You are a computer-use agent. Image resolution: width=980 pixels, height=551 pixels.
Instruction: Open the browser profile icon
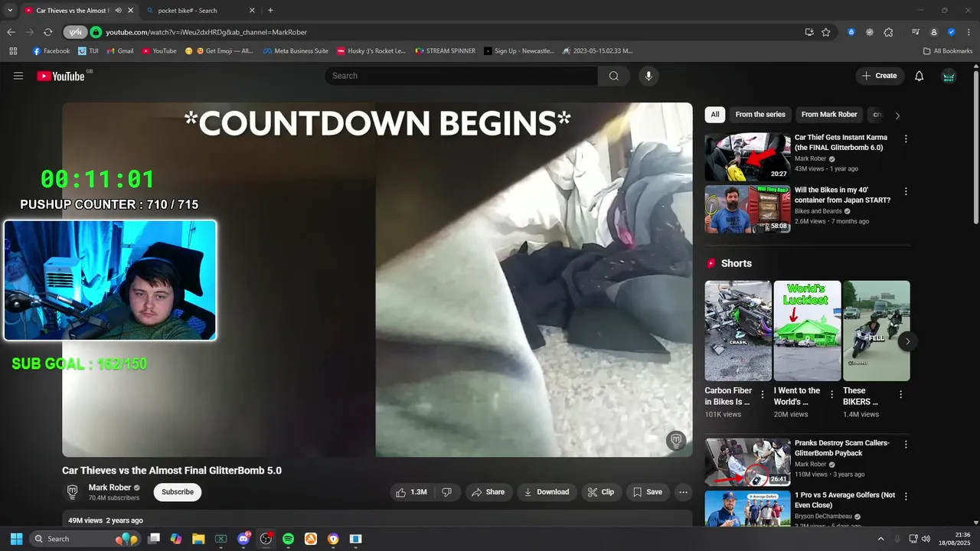coord(934,32)
